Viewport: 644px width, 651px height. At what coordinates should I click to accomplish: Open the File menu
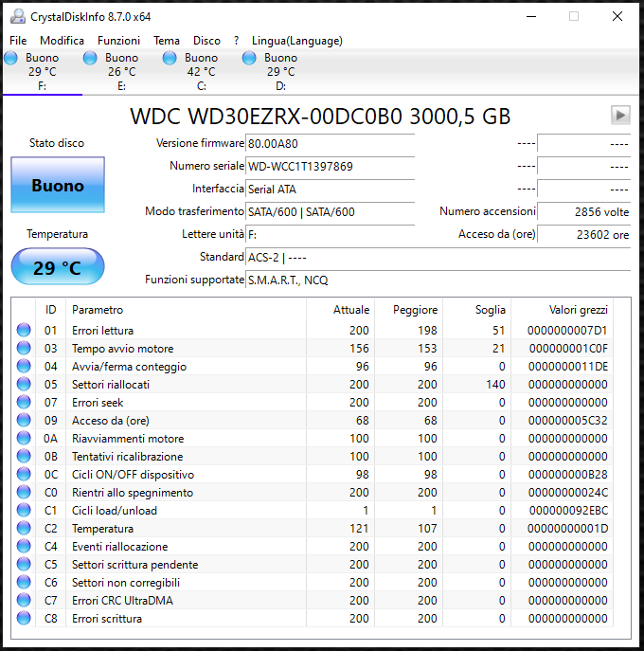[18, 41]
